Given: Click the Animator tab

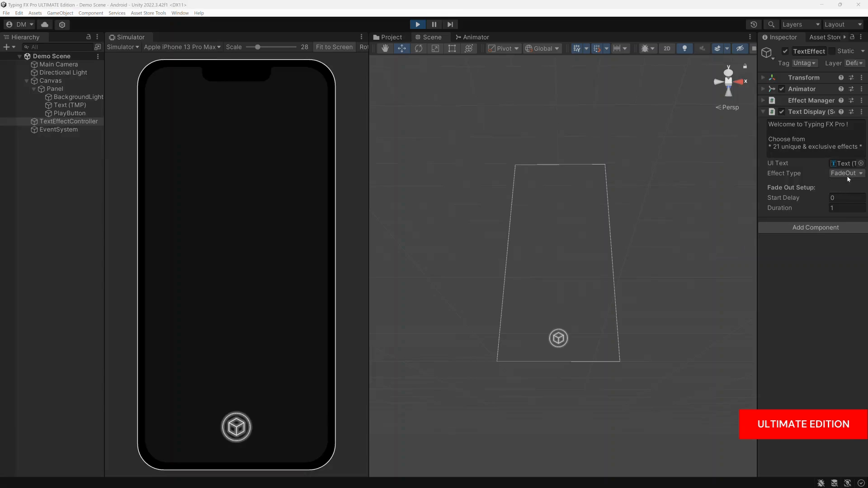Looking at the screenshot, I should [476, 37].
